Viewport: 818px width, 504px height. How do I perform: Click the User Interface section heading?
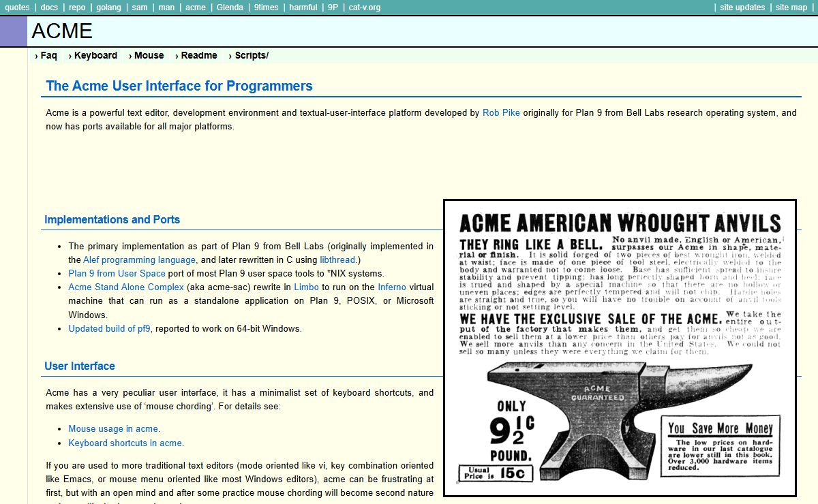80,366
